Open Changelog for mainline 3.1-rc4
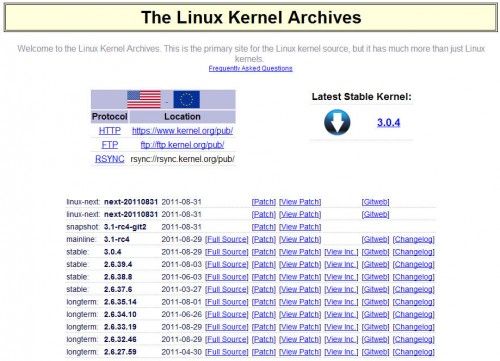 413,239
